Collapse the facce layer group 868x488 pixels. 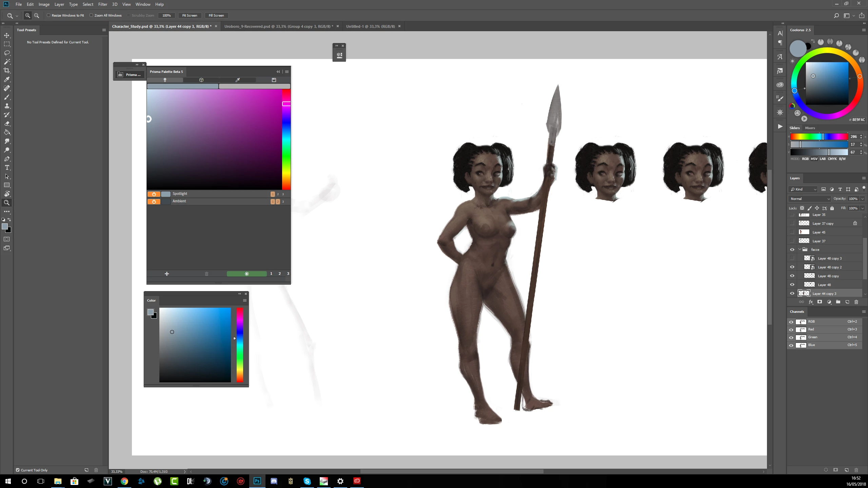pos(800,249)
